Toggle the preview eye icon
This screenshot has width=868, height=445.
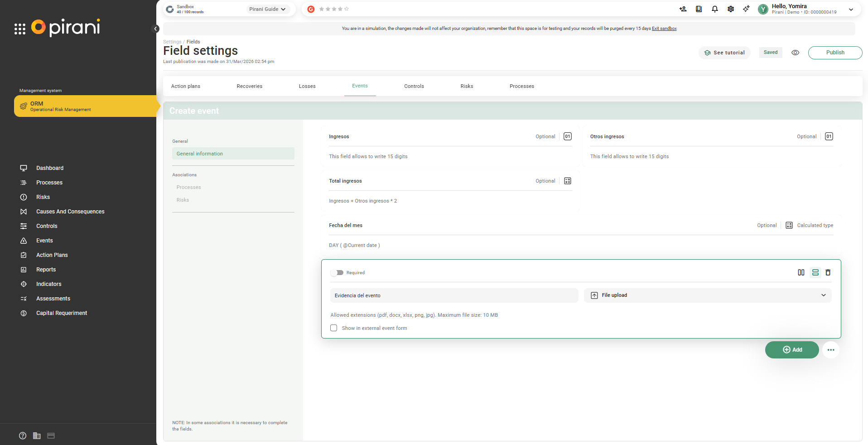tap(795, 53)
